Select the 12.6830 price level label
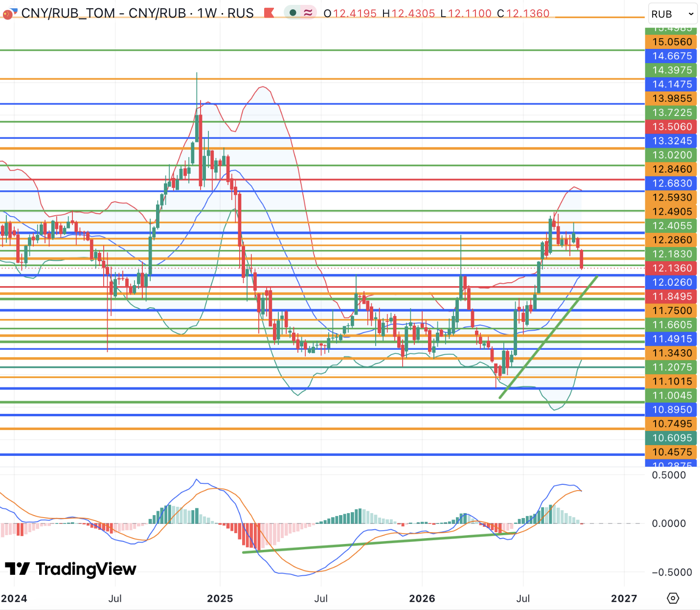This screenshot has height=610, width=700. (672, 184)
